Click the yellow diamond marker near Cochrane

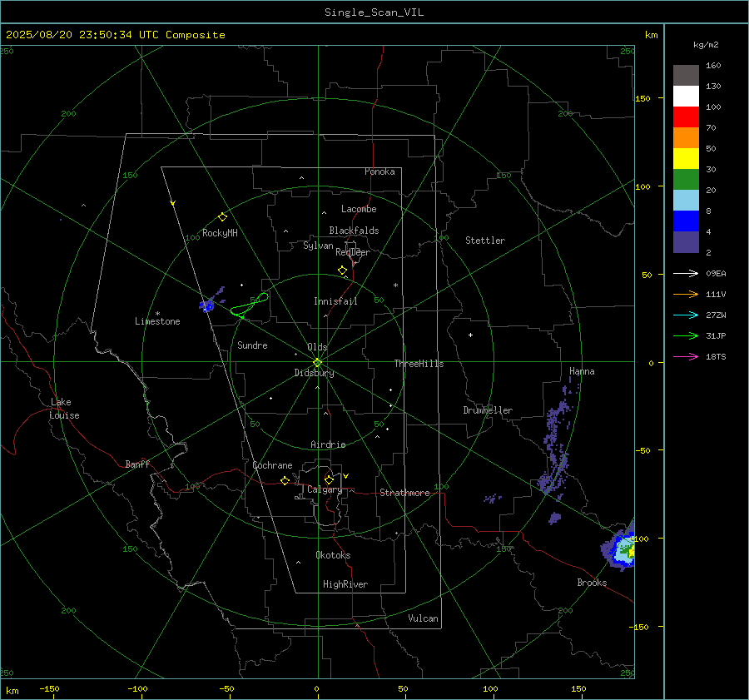pos(285,481)
